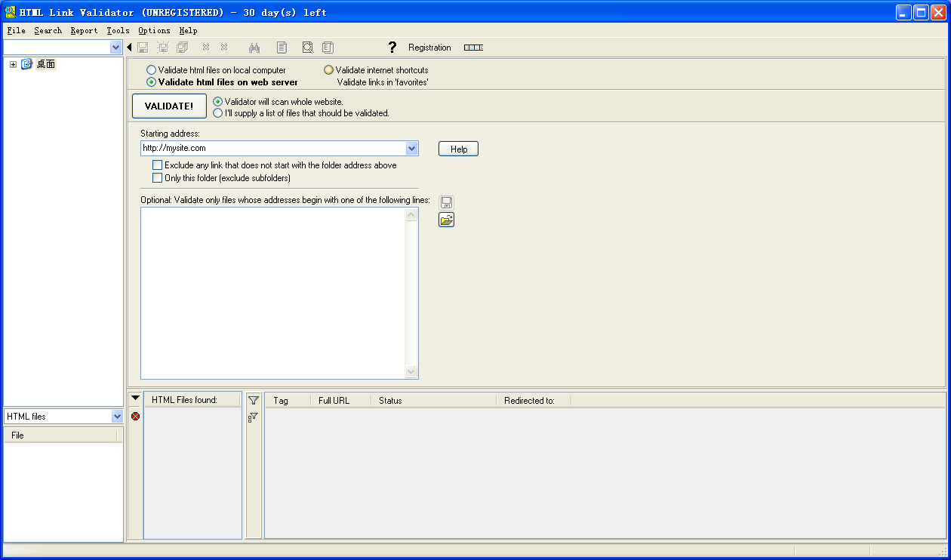Open the HTML files type dropdown
This screenshot has width=951, height=560.
[117, 417]
